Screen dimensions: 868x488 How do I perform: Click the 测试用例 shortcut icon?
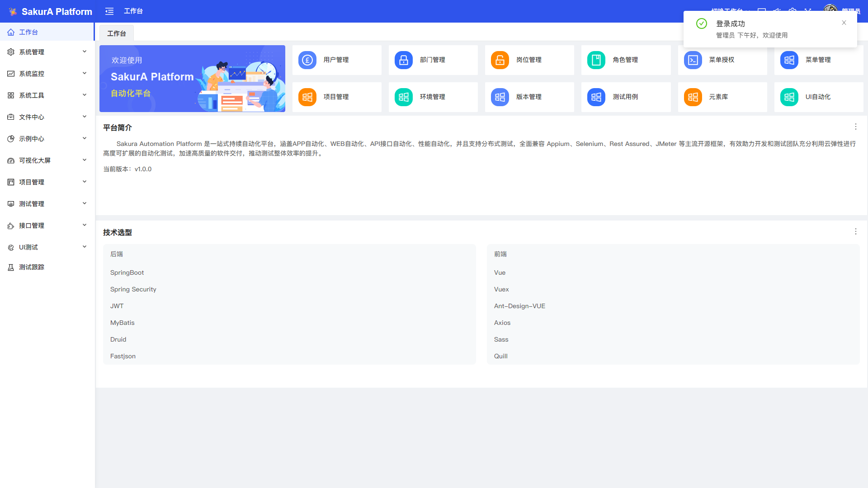coord(596,97)
